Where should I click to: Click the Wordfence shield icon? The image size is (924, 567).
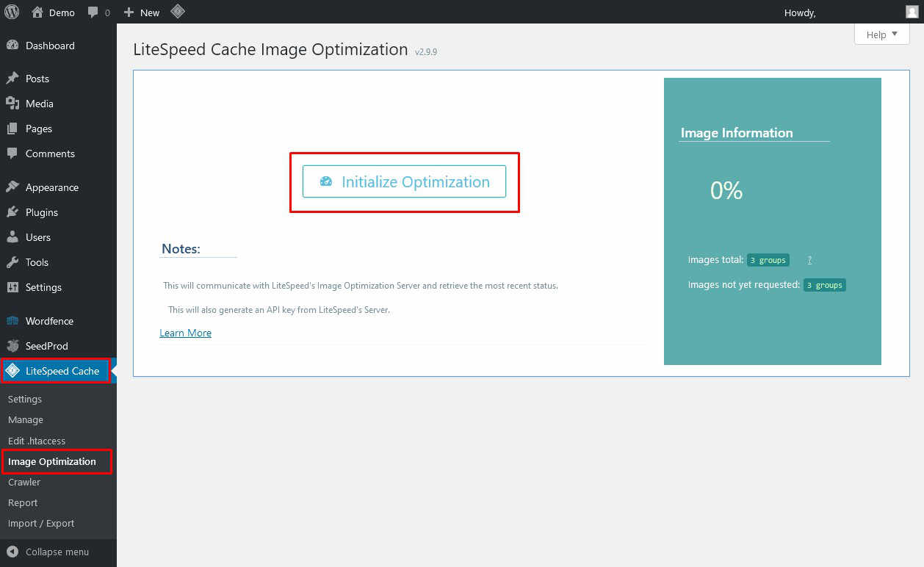click(12, 321)
